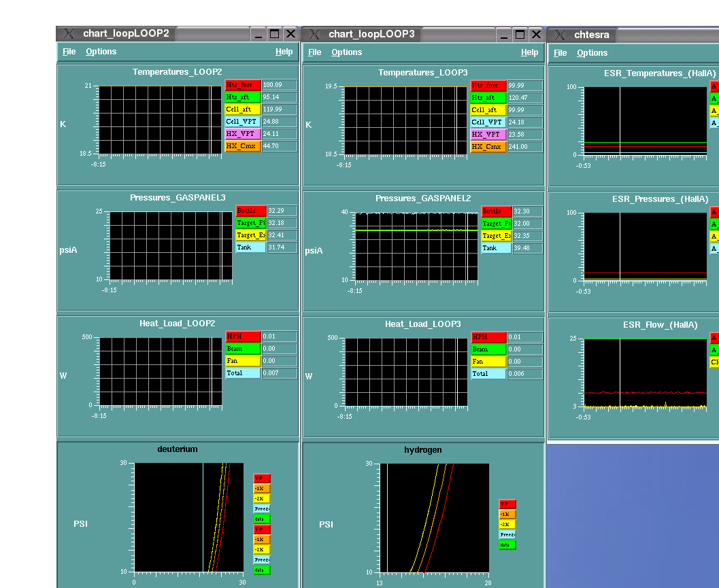Click Bottle legend in Pressures_GASPANEL2
719x588 pixels.
coord(497,211)
